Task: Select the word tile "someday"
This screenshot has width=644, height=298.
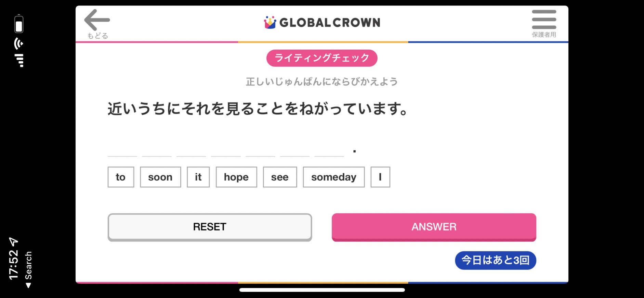Action: coord(334,177)
